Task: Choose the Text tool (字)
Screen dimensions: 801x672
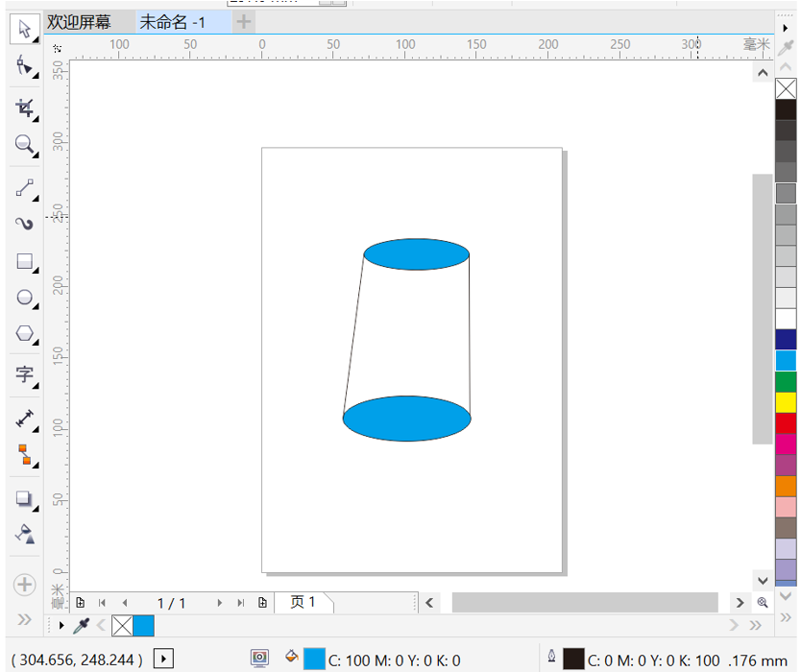Action: click(24, 374)
